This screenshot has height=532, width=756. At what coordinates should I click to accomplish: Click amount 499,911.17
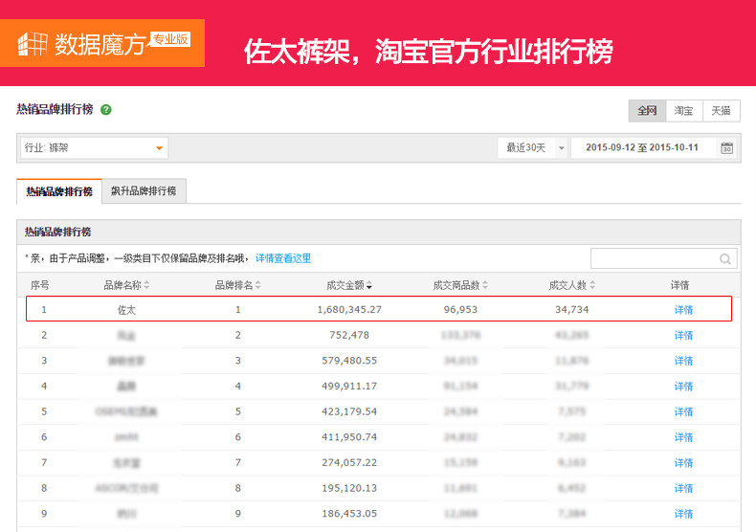coord(349,386)
